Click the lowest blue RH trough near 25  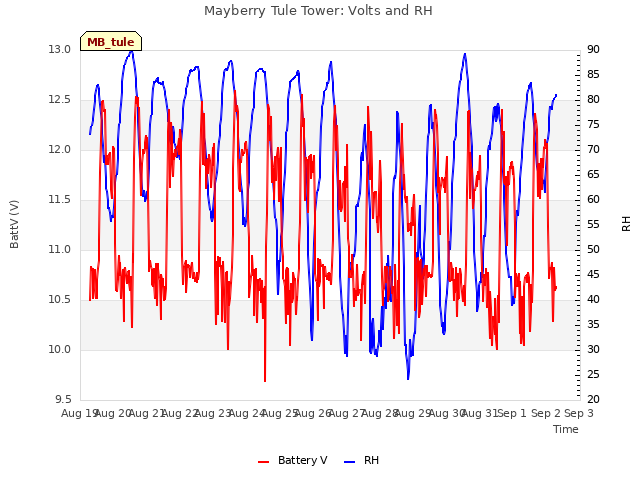coord(408,378)
